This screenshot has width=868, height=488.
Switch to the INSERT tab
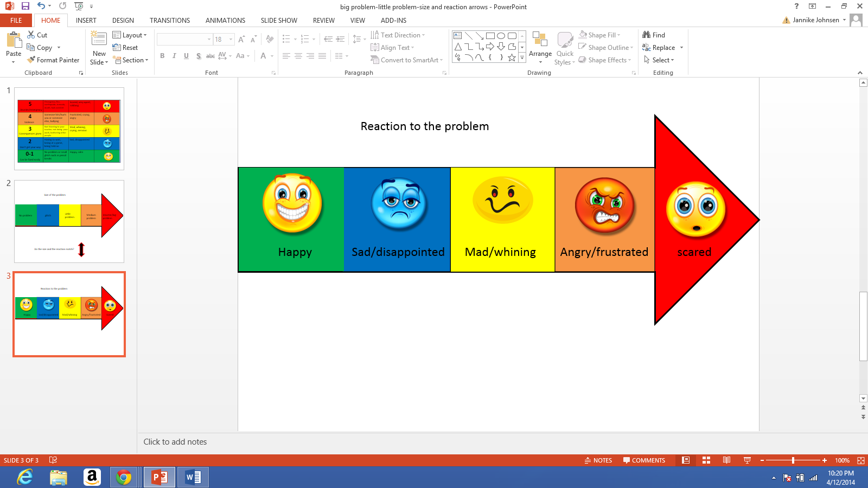coord(86,21)
